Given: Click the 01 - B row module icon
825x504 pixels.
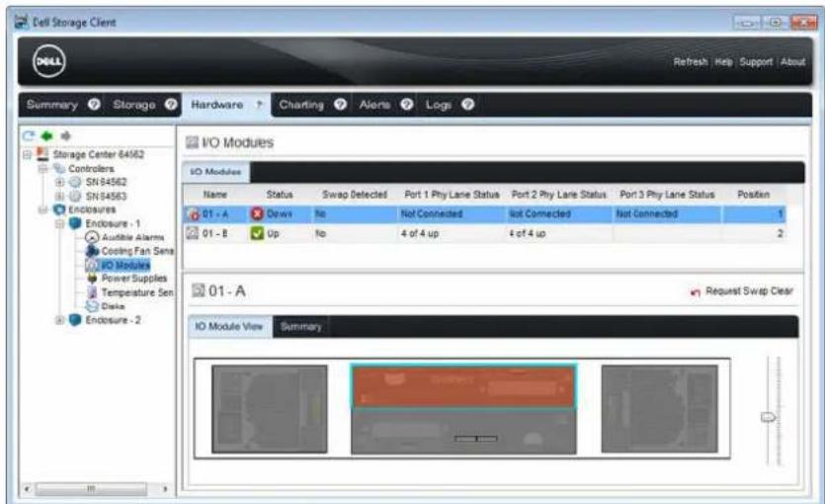Looking at the screenshot, I should pyautogui.click(x=193, y=233).
